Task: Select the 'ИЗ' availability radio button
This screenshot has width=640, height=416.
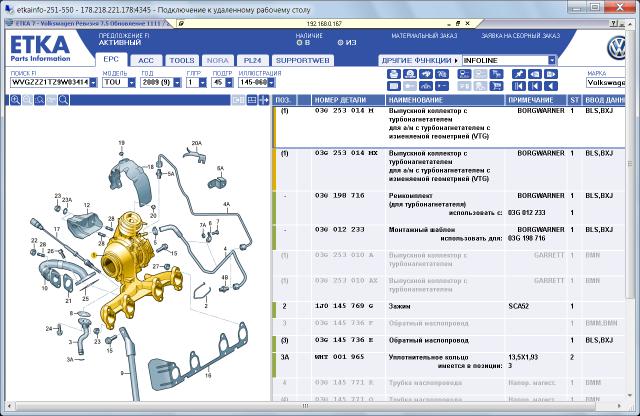Action: tap(340, 42)
